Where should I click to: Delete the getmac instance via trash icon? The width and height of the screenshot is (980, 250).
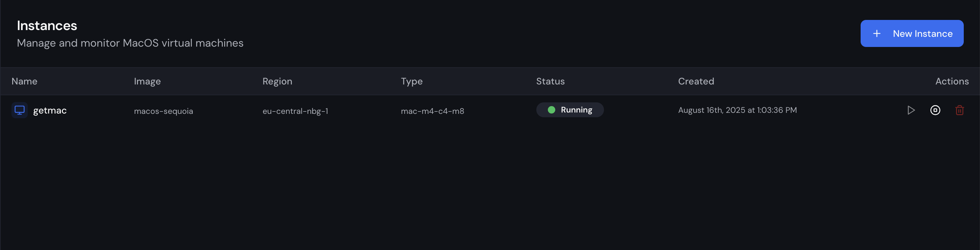[x=959, y=110]
